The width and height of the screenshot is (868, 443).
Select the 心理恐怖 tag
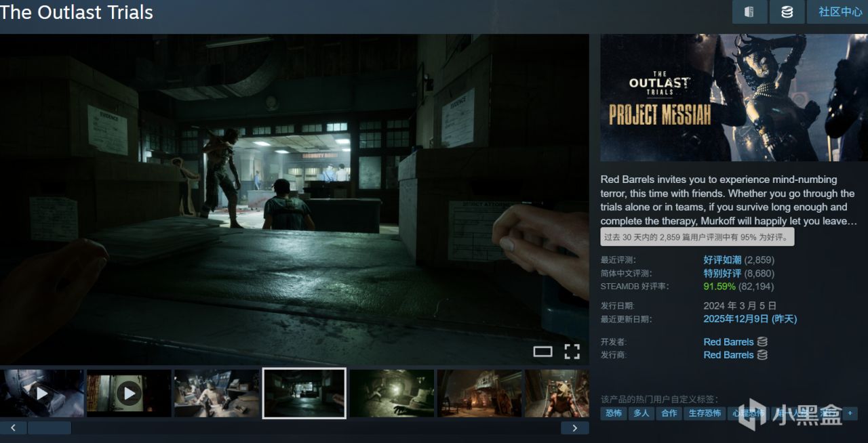[749, 413]
